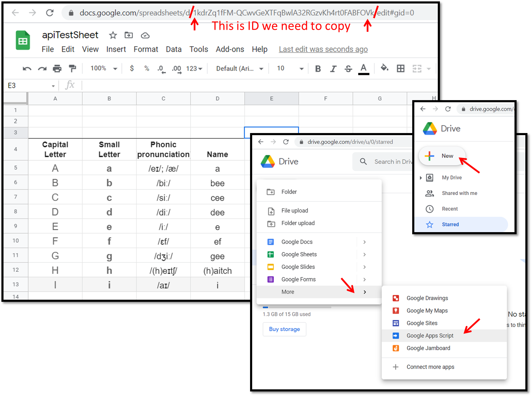532x396 pixels.
Task: Open zoom 100% dropdown
Action: [104, 68]
